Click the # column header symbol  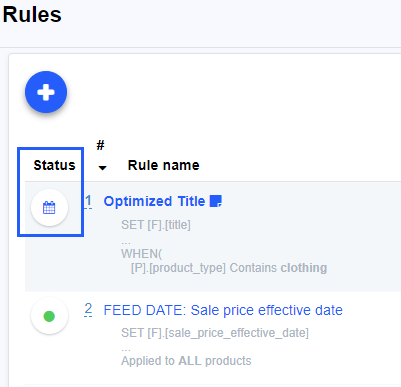click(x=100, y=145)
